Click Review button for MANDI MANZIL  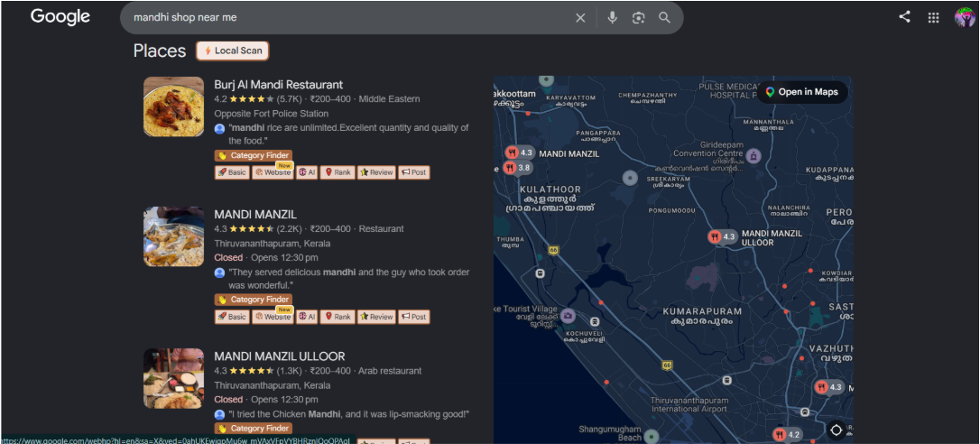pos(375,317)
